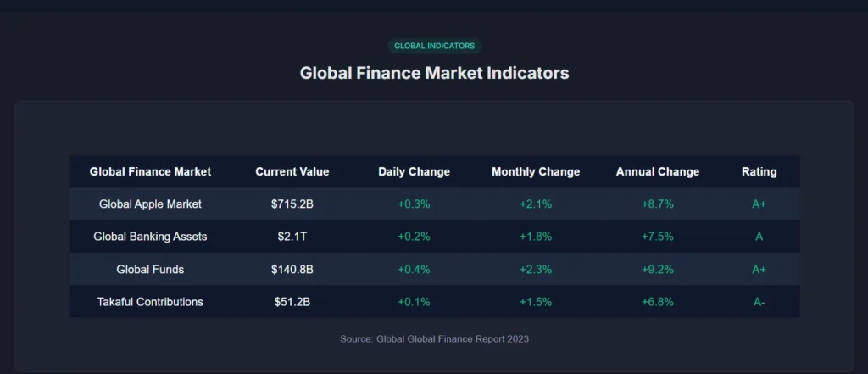Click the Takaful Contributions row label
The image size is (868, 374).
(150, 302)
